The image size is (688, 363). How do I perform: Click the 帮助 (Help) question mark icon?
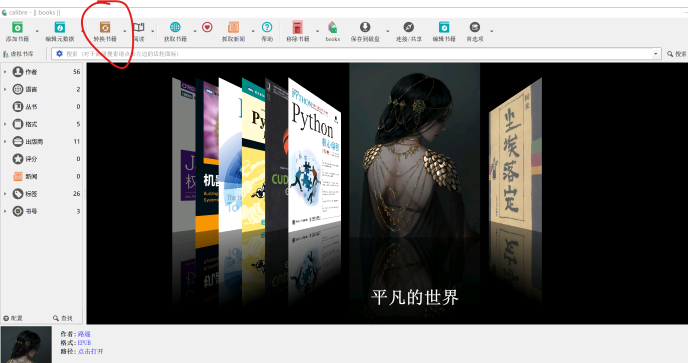[x=267, y=27]
